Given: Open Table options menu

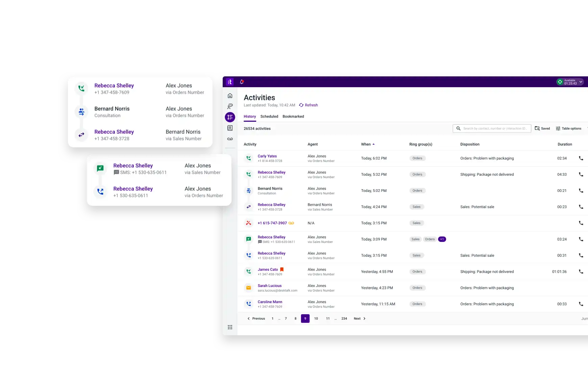Looking at the screenshot, I should click(568, 128).
